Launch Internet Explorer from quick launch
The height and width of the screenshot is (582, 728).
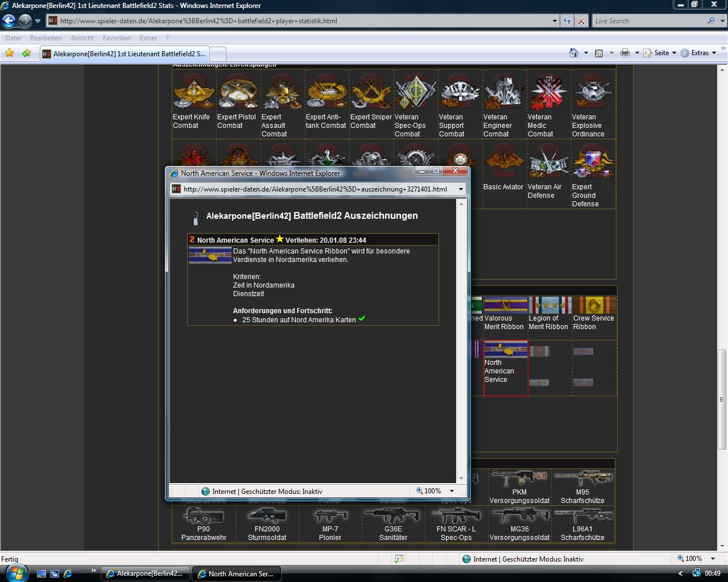click(68, 573)
